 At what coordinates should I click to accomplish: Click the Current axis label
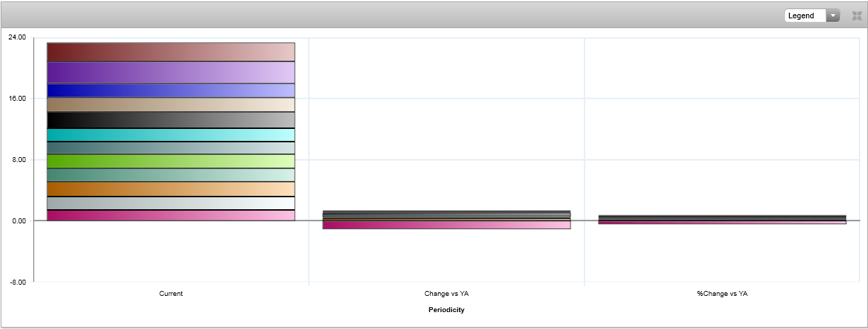[x=171, y=294]
